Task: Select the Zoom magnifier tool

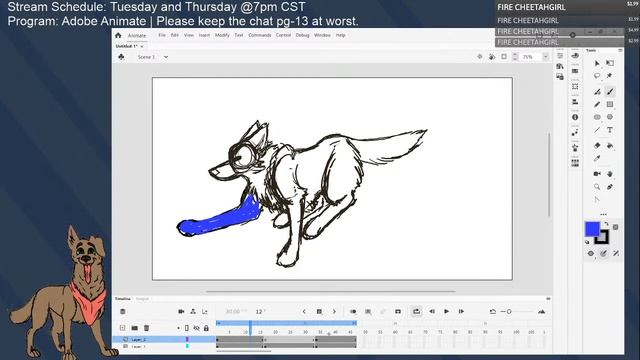Action: [x=597, y=187]
